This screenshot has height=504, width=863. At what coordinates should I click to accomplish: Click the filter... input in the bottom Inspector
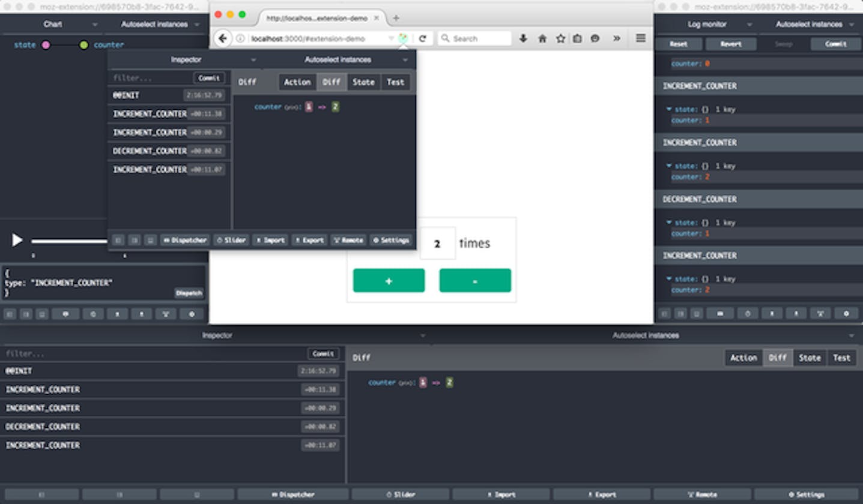(x=150, y=354)
